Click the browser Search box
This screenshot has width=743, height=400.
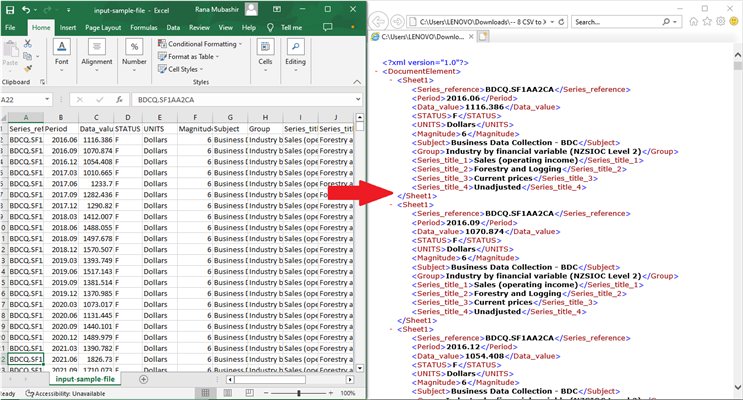tap(616, 22)
